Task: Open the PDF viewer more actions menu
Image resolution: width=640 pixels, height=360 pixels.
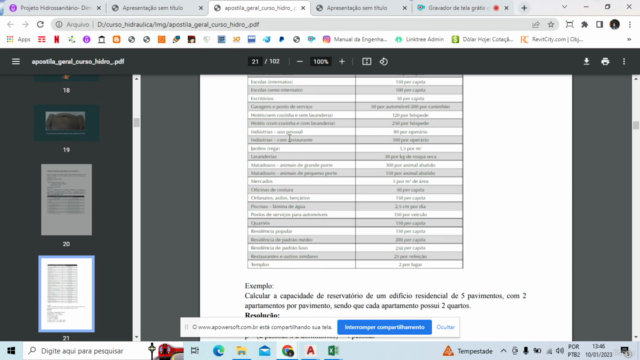Action: click(624, 62)
